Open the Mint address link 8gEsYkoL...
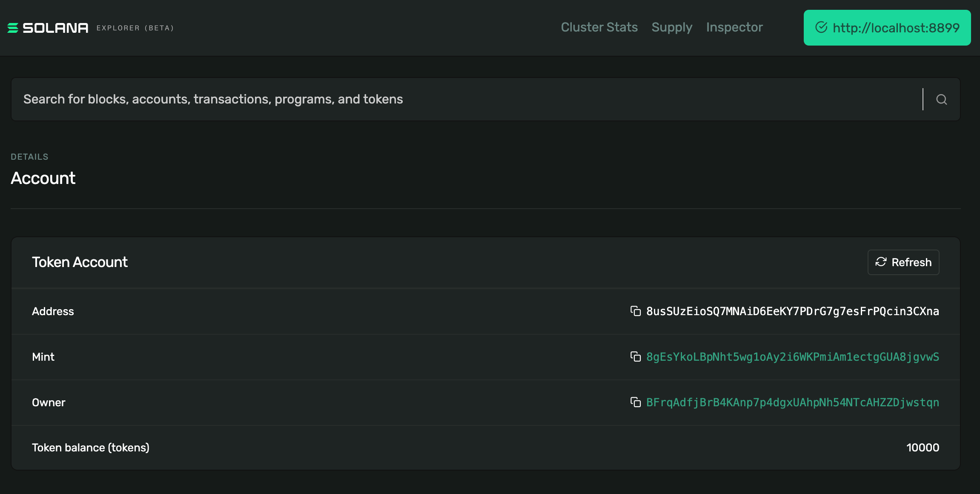The height and width of the screenshot is (494, 980). pyautogui.click(x=792, y=357)
